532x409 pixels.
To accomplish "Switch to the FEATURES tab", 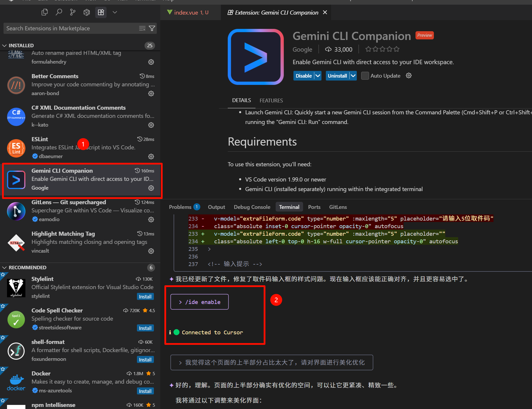I will tap(271, 100).
